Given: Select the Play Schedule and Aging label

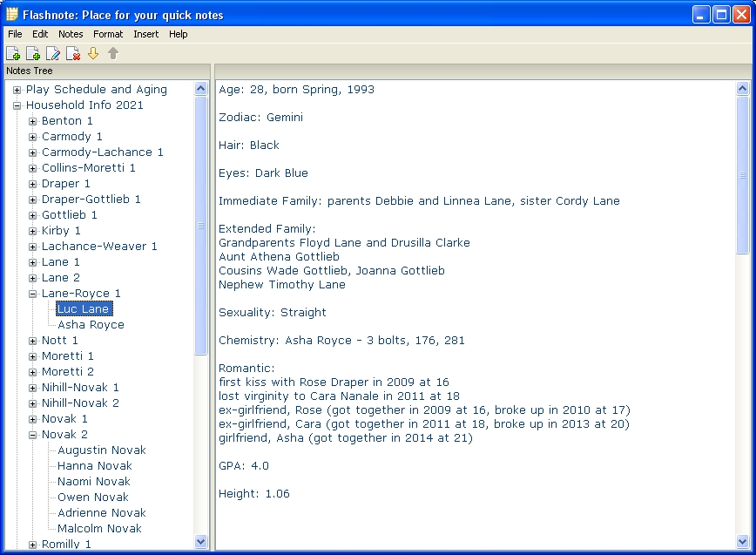Looking at the screenshot, I should 97,90.
